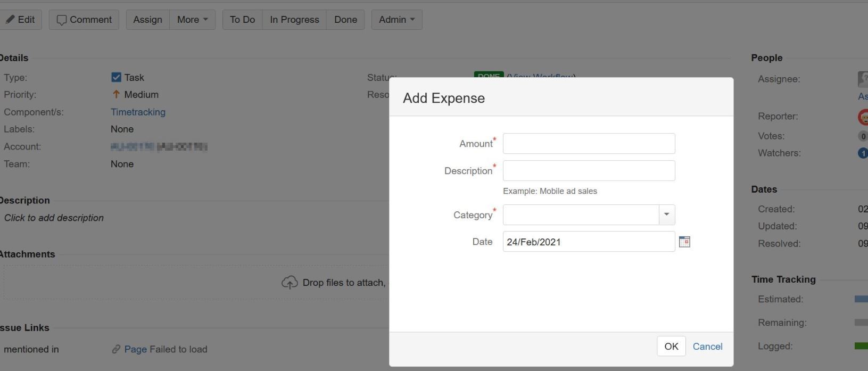
Task: Open the Admin dropdown menu
Action: pos(396,20)
